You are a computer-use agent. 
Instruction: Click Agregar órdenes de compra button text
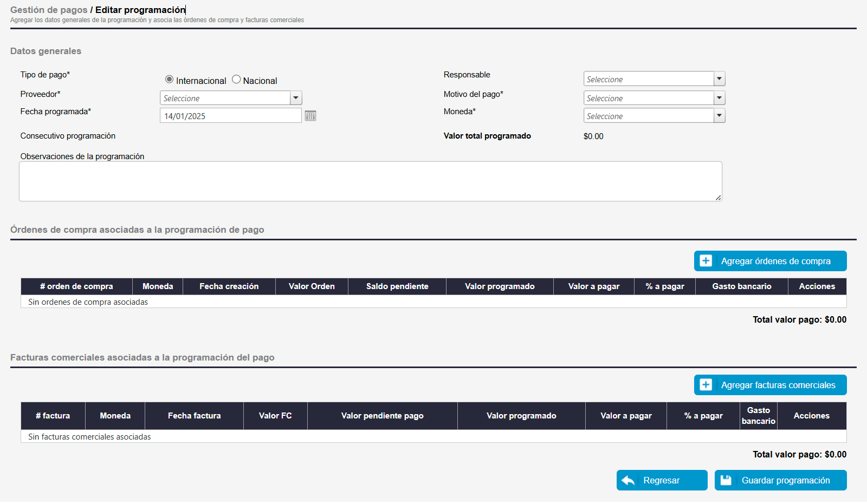click(775, 261)
